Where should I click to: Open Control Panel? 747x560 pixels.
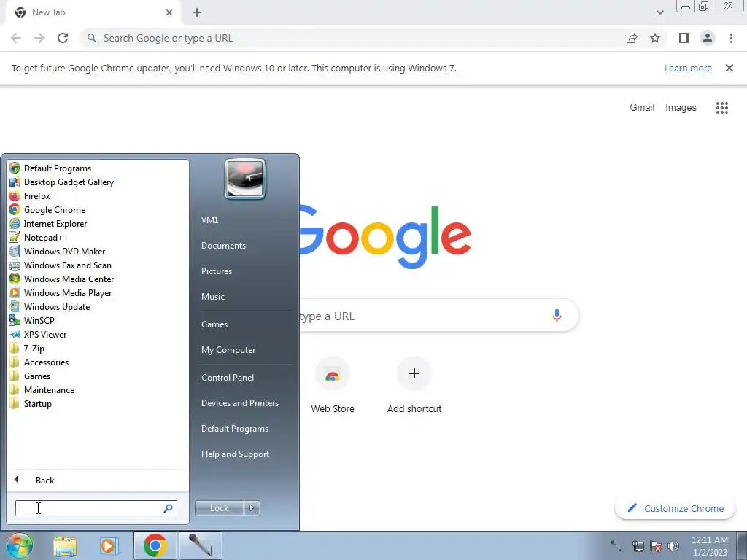point(228,377)
